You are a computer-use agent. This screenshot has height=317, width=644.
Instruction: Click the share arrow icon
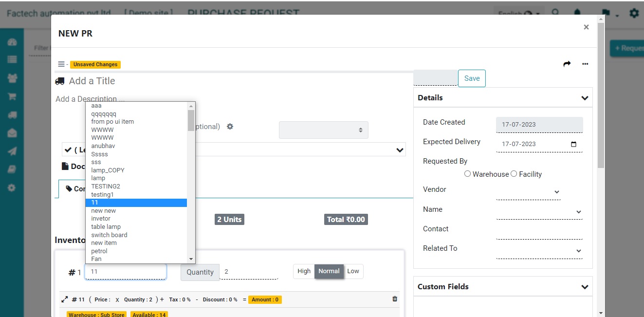[x=567, y=64]
